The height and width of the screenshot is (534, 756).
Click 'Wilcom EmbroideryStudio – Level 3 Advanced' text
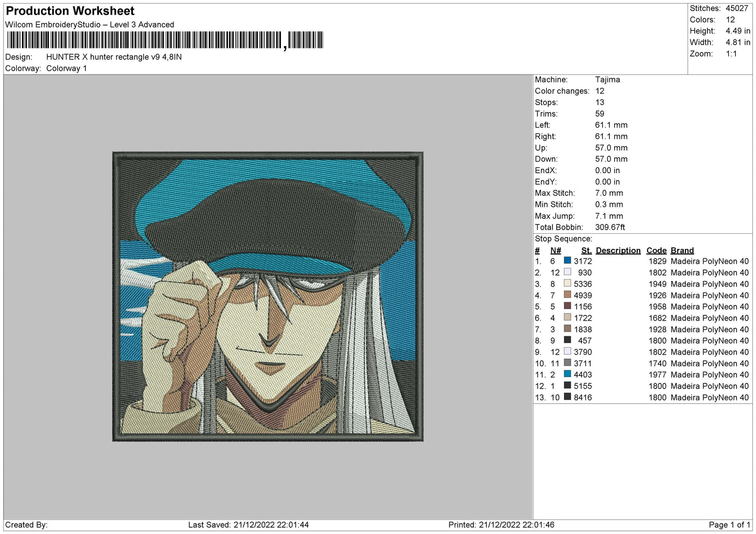pos(89,25)
